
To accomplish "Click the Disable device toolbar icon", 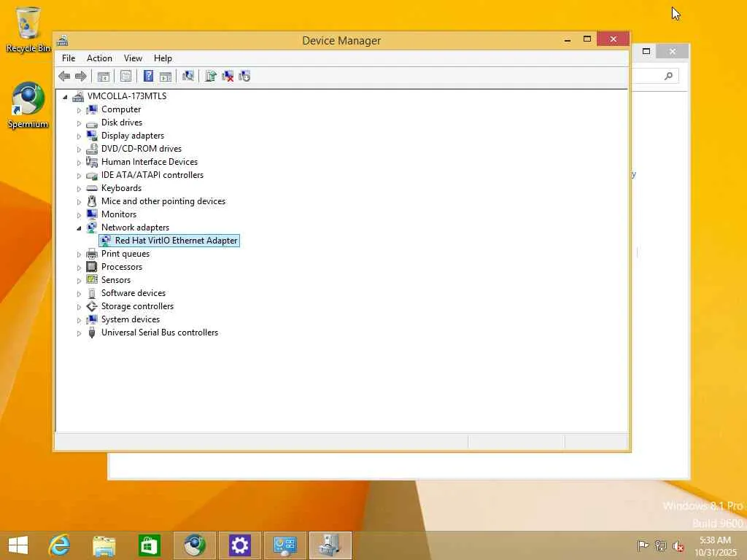I will (x=244, y=76).
